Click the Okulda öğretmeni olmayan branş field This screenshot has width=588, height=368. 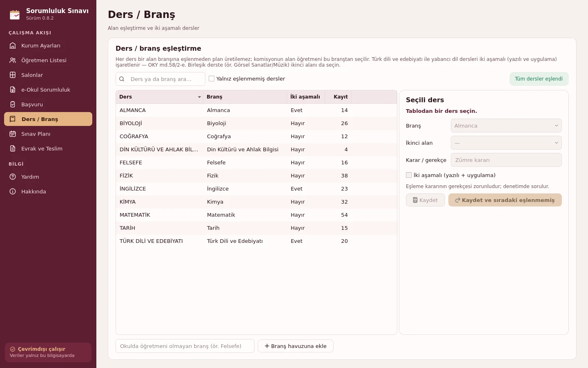pyautogui.click(x=185, y=346)
